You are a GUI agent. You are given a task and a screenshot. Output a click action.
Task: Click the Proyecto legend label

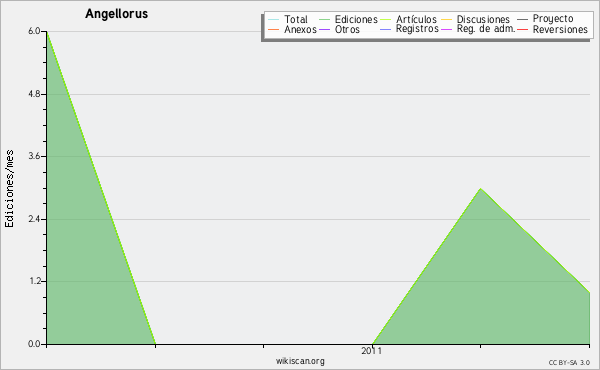coord(553,19)
